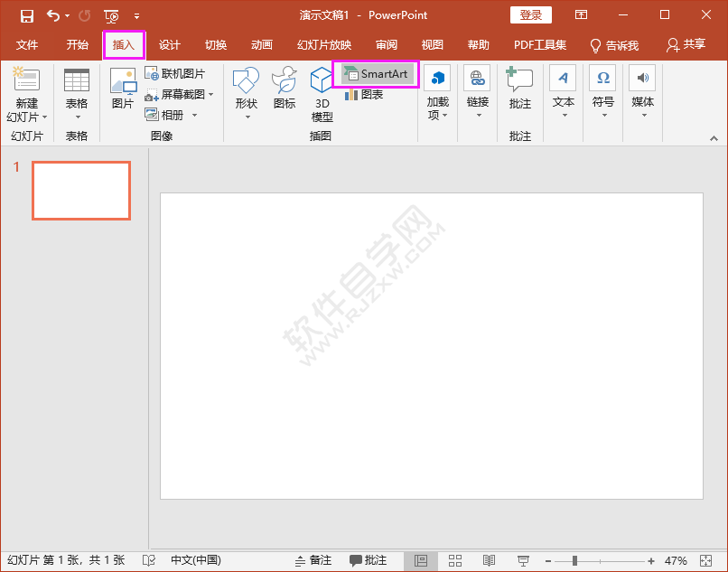Open the 形状 shapes gallery
The height and width of the screenshot is (572, 728).
pyautogui.click(x=246, y=93)
